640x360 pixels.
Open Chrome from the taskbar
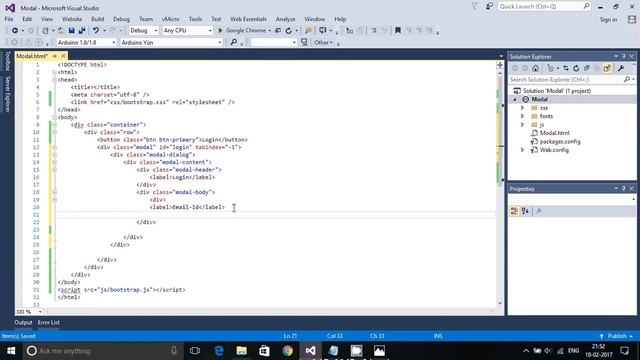click(287, 351)
